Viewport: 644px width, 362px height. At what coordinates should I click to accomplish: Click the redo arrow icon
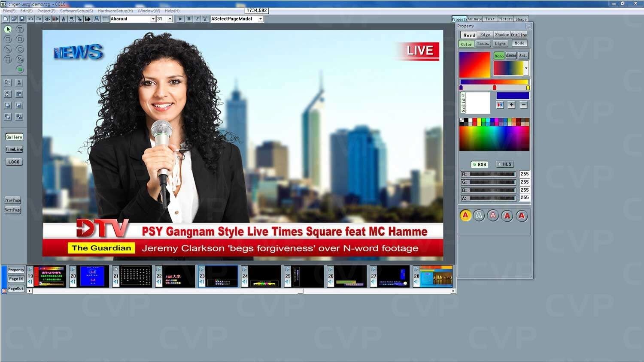point(39,19)
